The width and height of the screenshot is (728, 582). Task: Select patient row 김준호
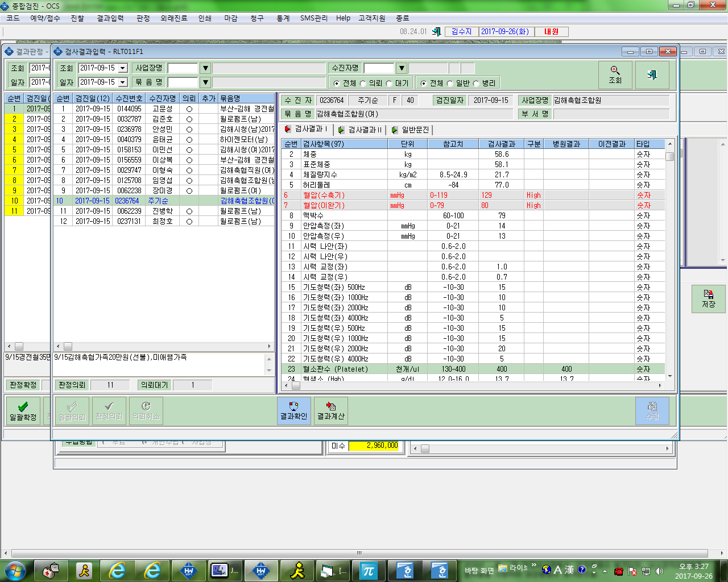[164, 119]
